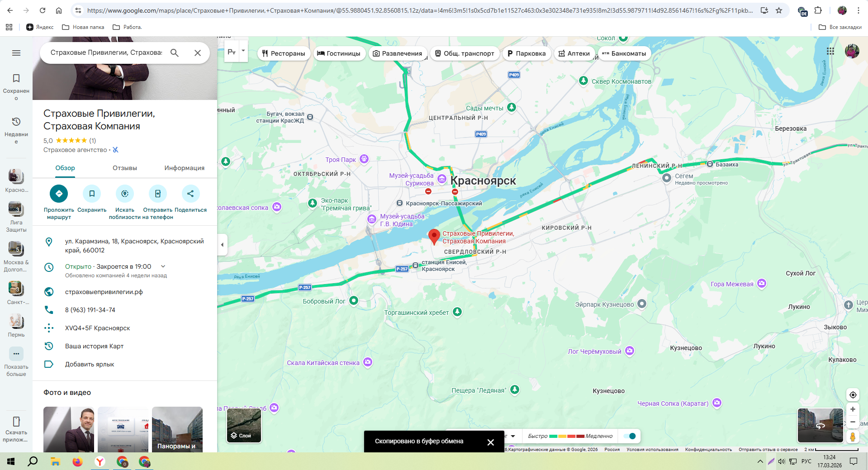This screenshot has height=470, width=868.
Task: Toggle the traffic layer switch
Action: point(630,436)
